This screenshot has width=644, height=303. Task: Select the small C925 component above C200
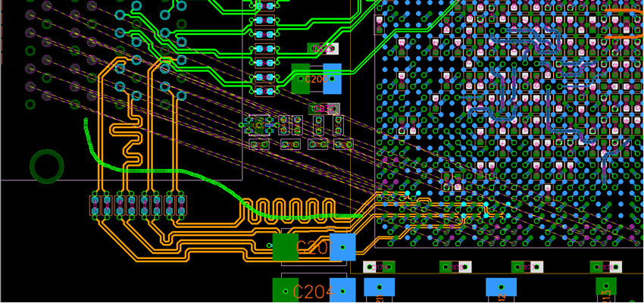pyautogui.click(x=323, y=48)
